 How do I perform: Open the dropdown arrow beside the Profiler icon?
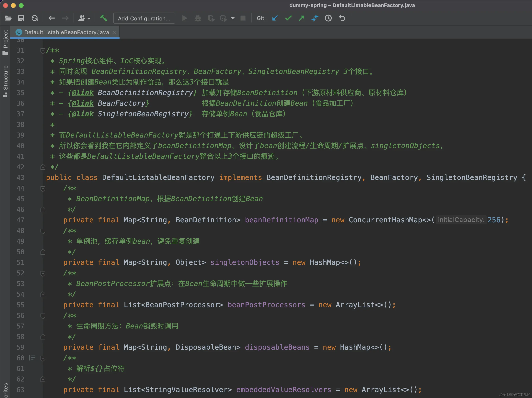(233, 18)
